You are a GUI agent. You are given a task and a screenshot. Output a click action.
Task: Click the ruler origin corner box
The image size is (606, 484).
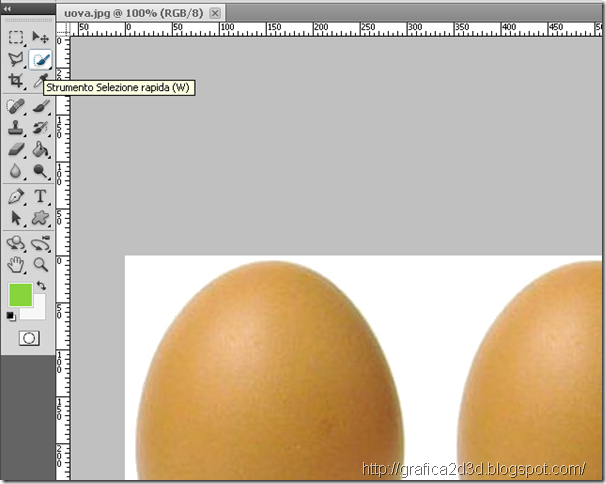63,29
